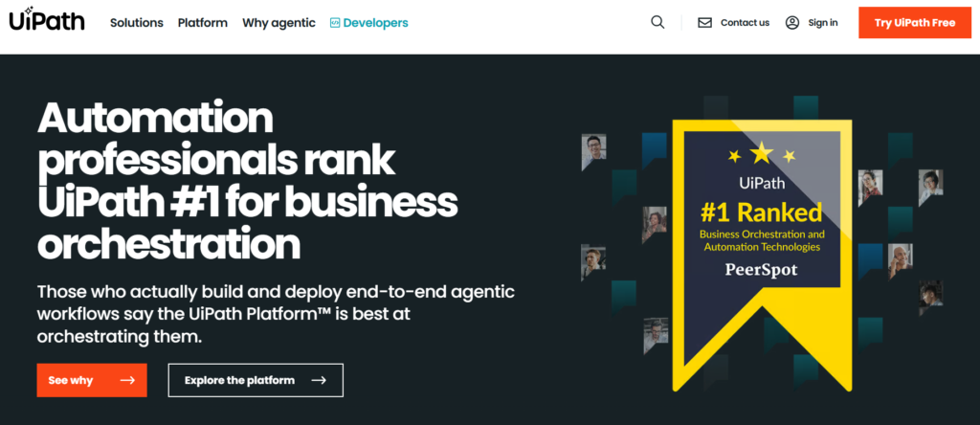Click the three stars on the badge

coord(762,153)
